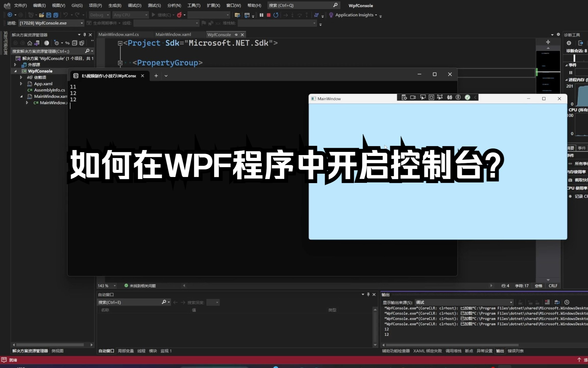Click the Home icon in Solution Explorer
588x368 pixels.
pos(30,43)
